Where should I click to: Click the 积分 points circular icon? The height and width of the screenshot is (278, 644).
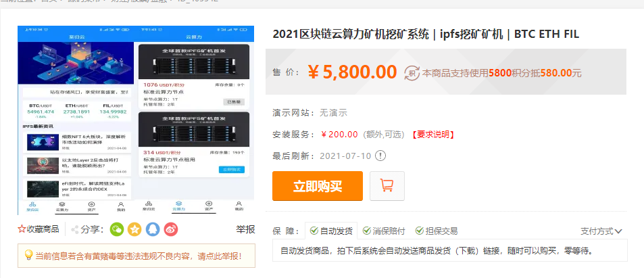(x=412, y=73)
